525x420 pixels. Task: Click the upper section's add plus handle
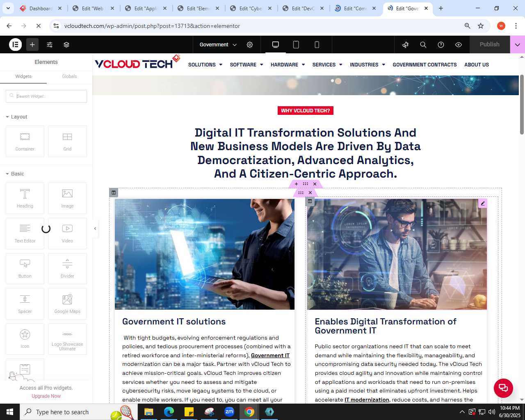[297, 184]
